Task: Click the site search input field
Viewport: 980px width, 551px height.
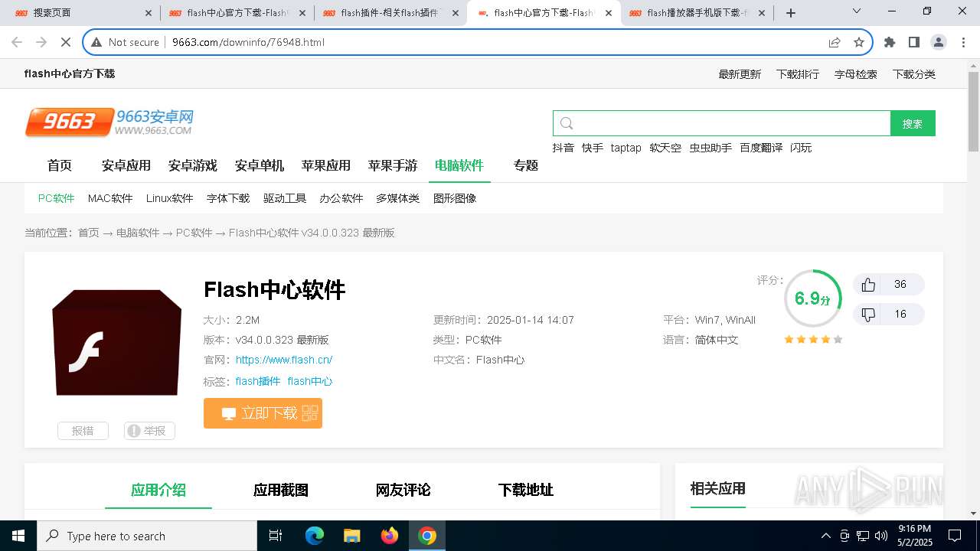Action: pyautogui.click(x=722, y=123)
